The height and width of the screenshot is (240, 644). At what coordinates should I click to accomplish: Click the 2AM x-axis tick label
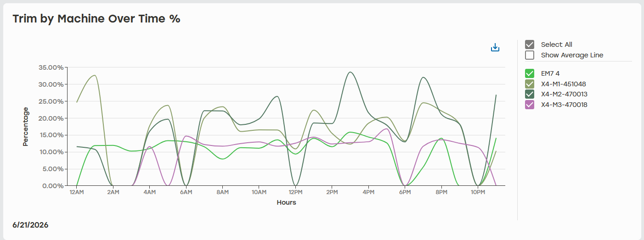(113, 192)
